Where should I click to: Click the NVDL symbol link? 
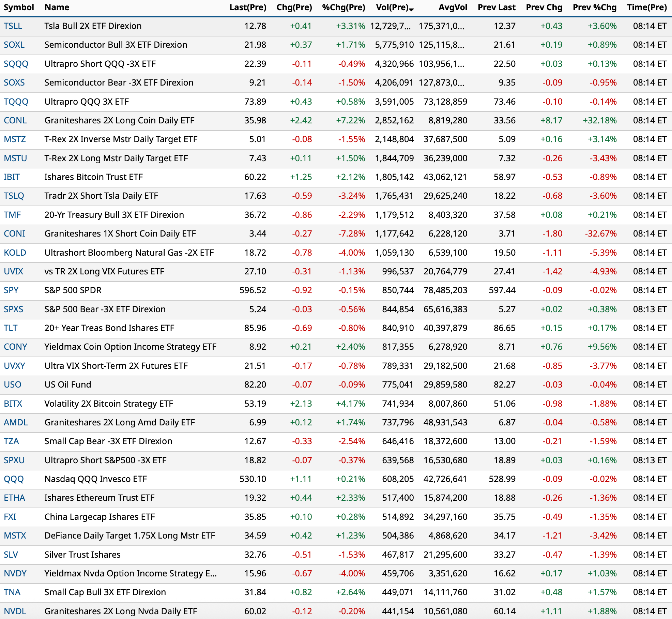[15, 611]
